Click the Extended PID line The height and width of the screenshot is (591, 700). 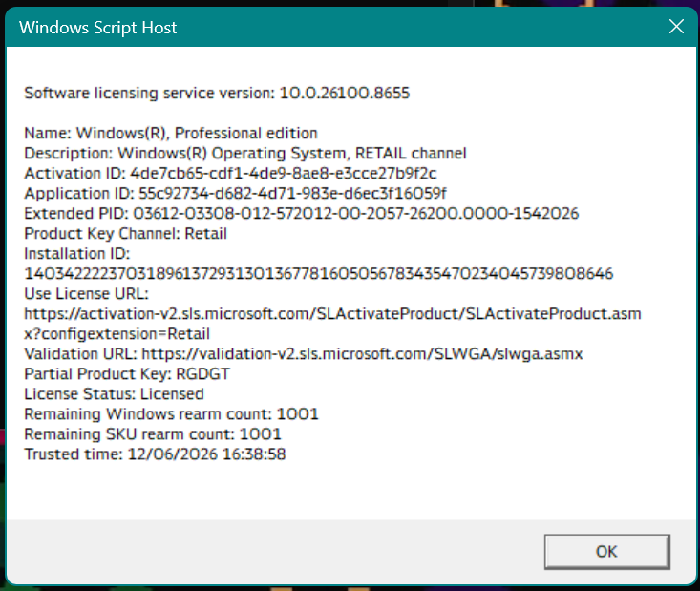tap(302, 213)
